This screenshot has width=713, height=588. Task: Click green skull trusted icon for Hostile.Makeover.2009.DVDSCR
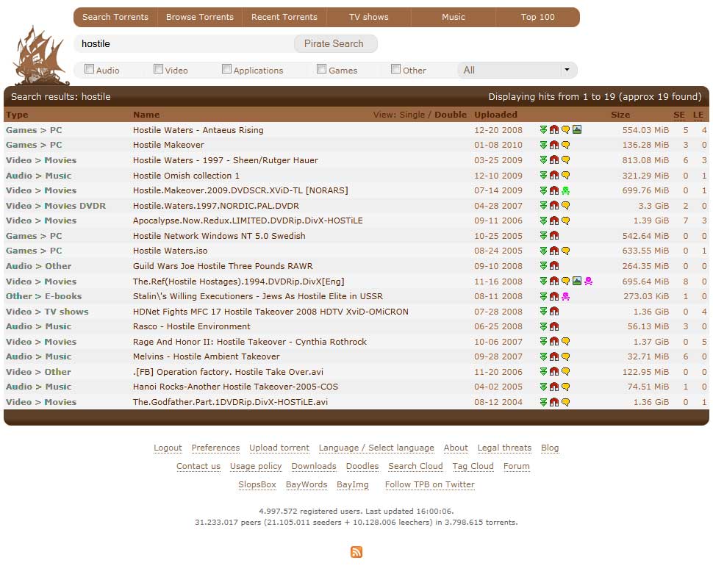566,190
